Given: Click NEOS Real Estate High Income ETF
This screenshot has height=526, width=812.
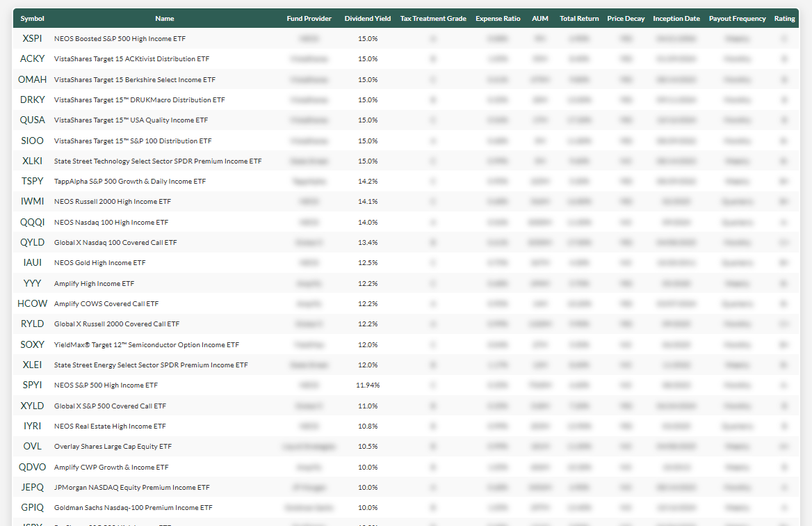Looking at the screenshot, I should [x=110, y=426].
